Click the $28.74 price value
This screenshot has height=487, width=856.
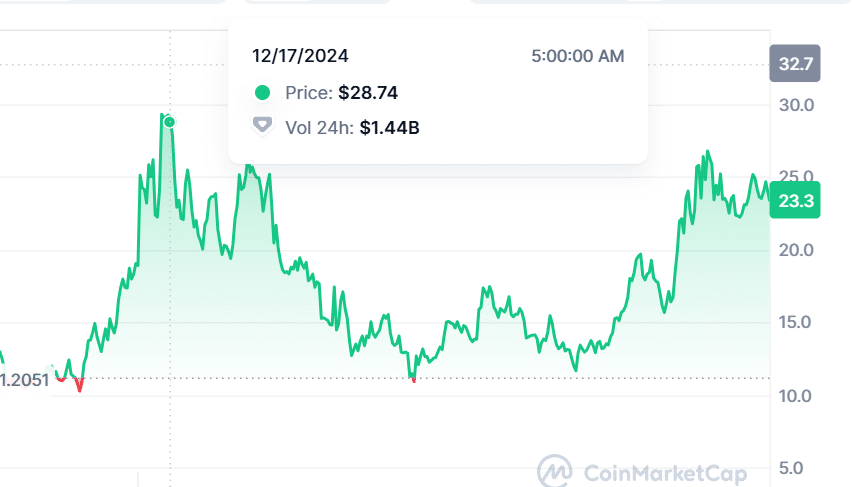pos(368,93)
